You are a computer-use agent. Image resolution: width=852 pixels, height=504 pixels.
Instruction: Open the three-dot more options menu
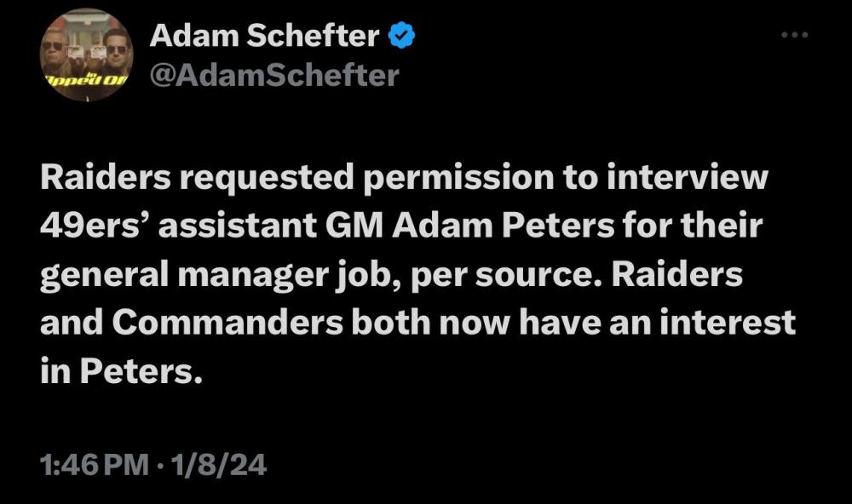794,35
